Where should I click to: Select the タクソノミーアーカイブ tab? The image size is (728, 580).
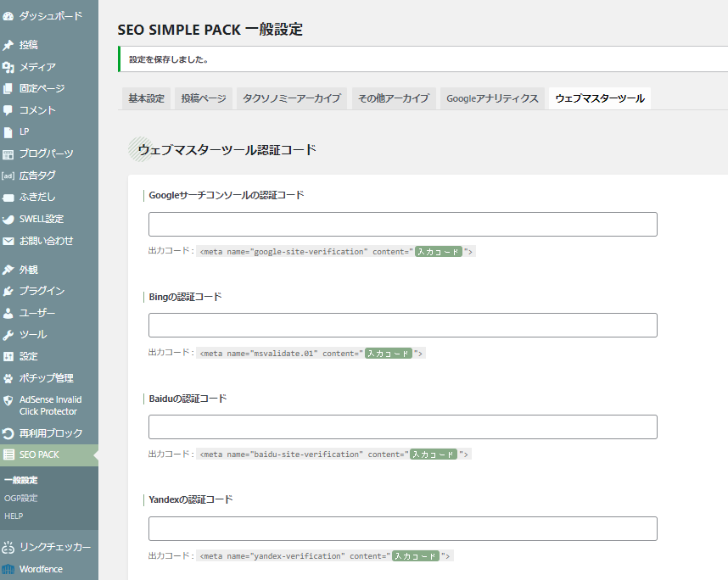(x=292, y=98)
